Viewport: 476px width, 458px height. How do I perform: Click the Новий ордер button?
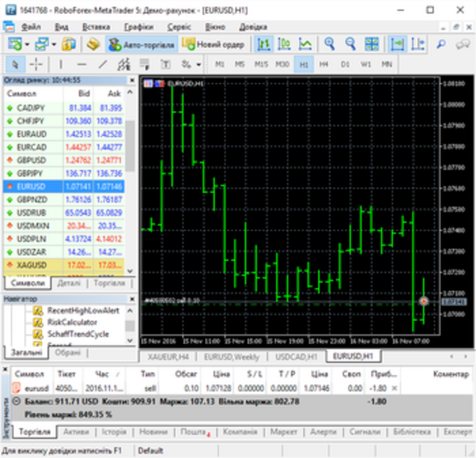214,45
